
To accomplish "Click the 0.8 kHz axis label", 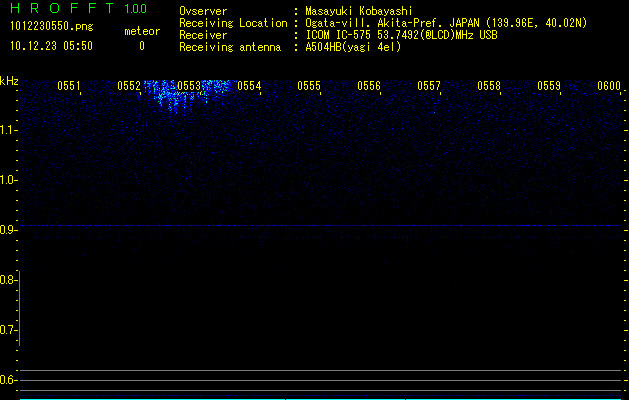I will click(x=7, y=280).
